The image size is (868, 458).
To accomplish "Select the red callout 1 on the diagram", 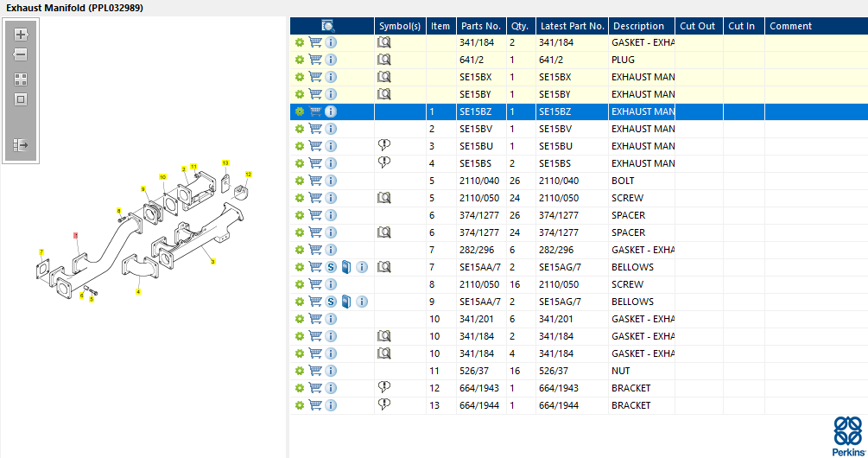I will tap(76, 236).
